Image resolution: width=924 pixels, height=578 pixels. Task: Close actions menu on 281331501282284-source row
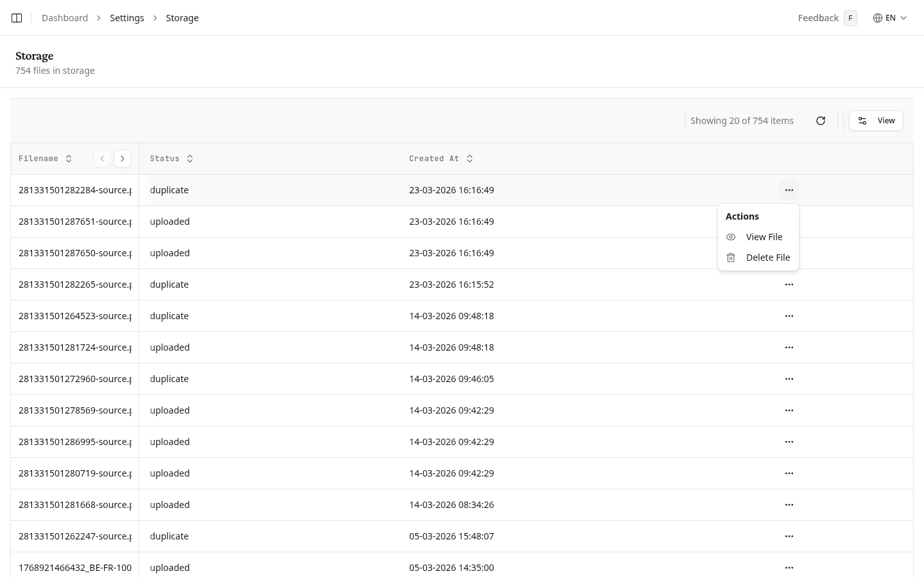click(789, 190)
